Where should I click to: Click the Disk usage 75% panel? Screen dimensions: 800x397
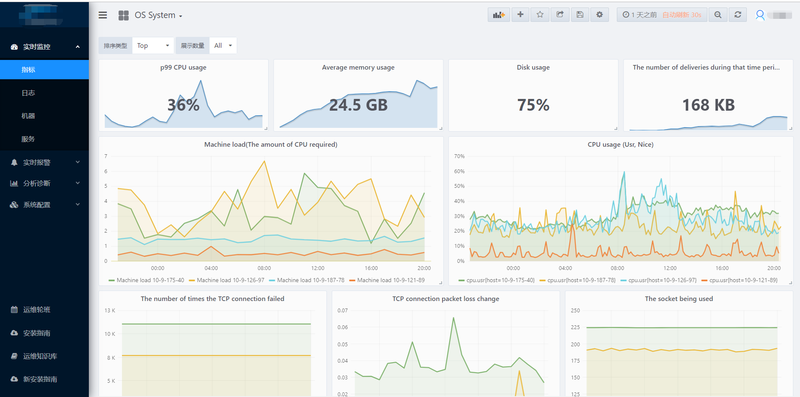pos(533,95)
